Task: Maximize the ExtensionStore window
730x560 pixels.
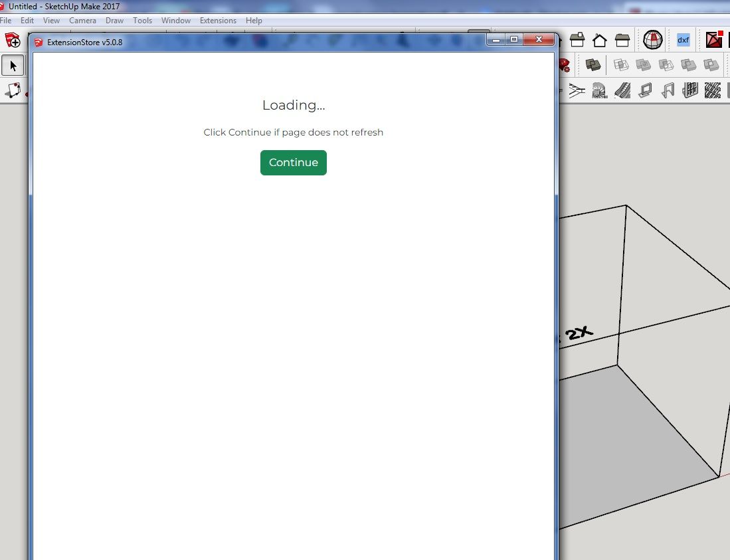Action: click(x=514, y=40)
